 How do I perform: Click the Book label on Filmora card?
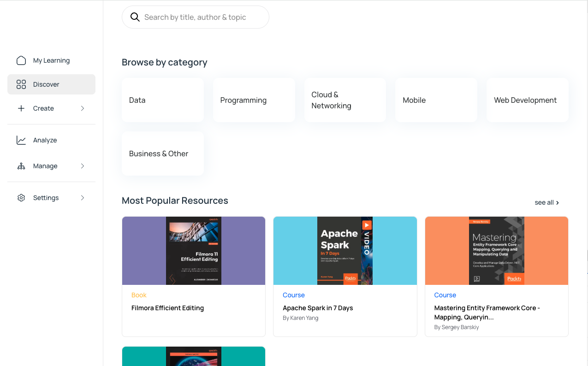pos(139,295)
